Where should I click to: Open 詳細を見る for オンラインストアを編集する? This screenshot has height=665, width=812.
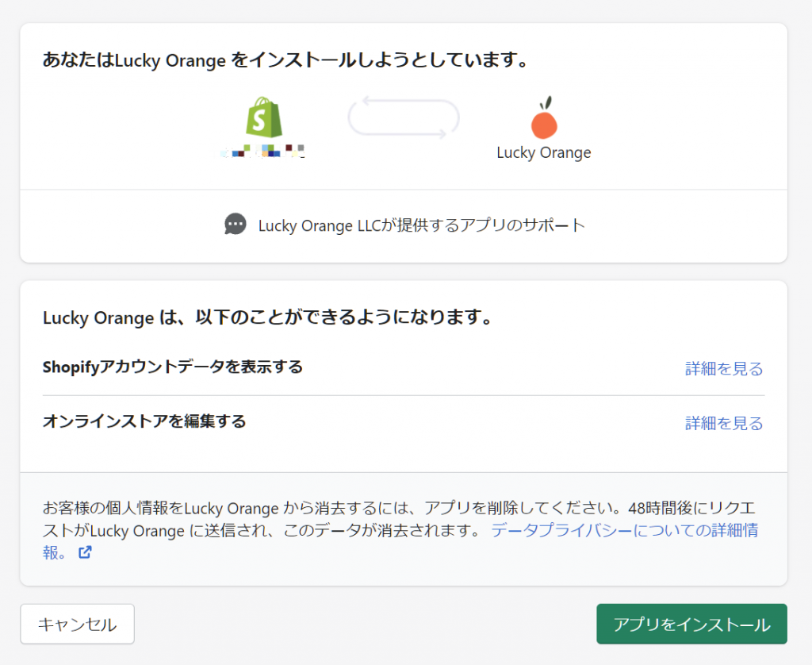coord(724,423)
